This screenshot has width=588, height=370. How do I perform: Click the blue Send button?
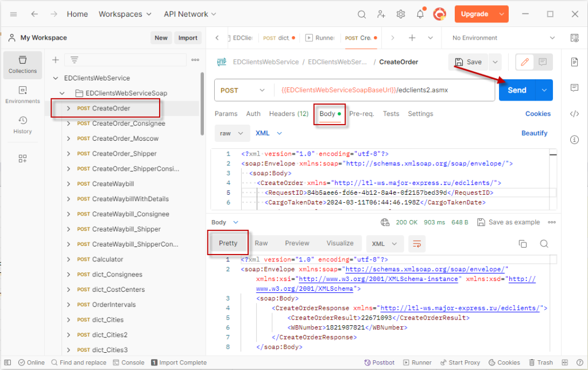pos(517,90)
